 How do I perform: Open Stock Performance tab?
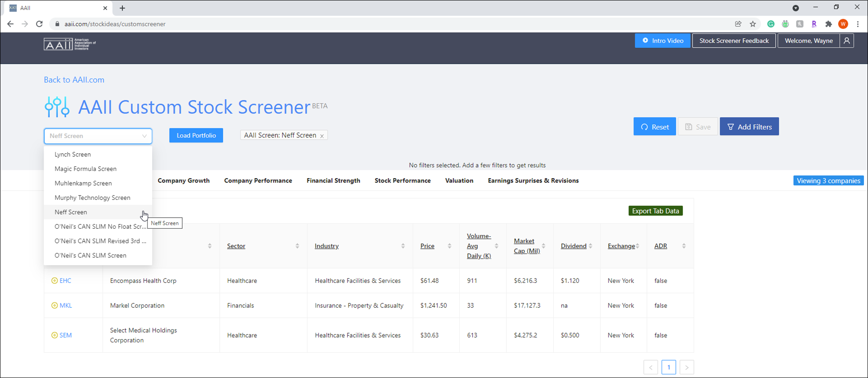(403, 181)
